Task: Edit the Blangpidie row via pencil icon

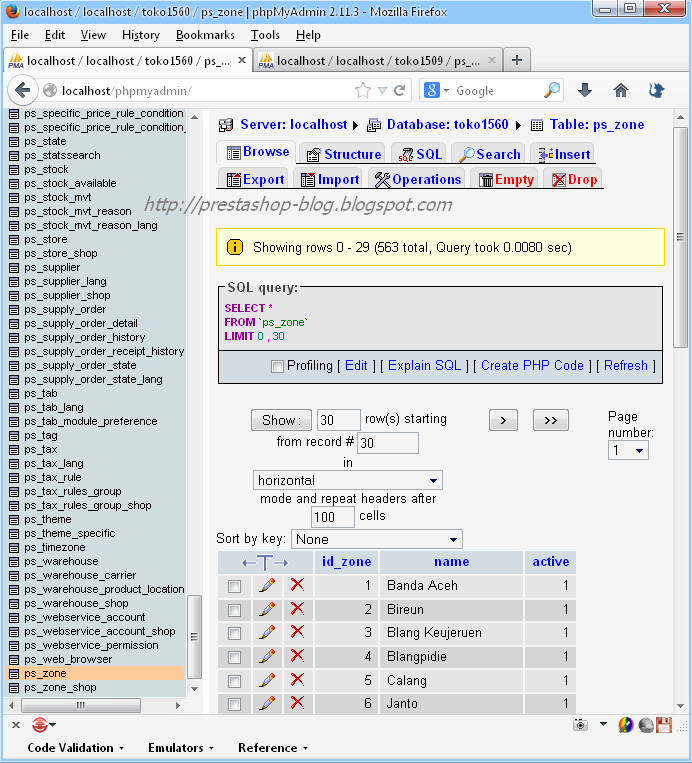Action: click(x=267, y=656)
